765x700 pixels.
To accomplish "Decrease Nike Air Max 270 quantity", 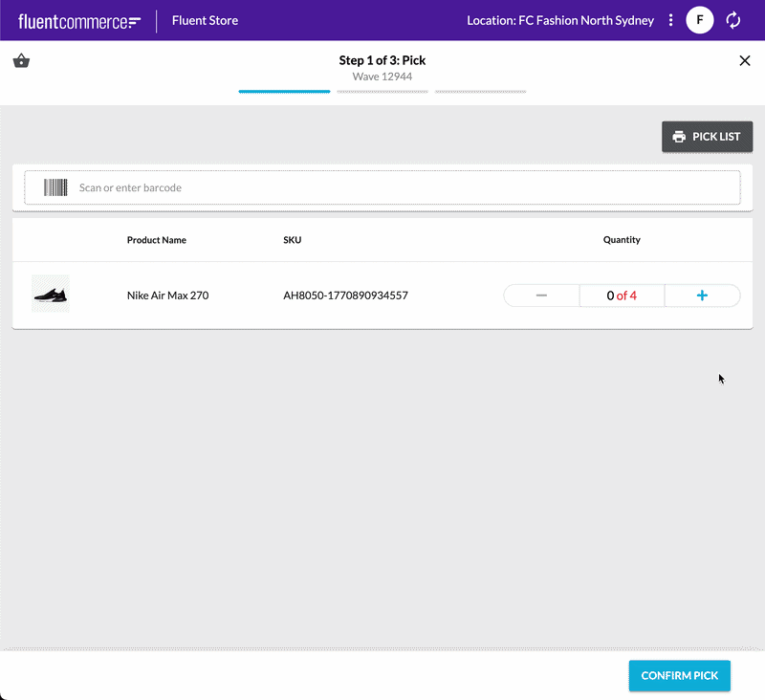I will click(541, 295).
